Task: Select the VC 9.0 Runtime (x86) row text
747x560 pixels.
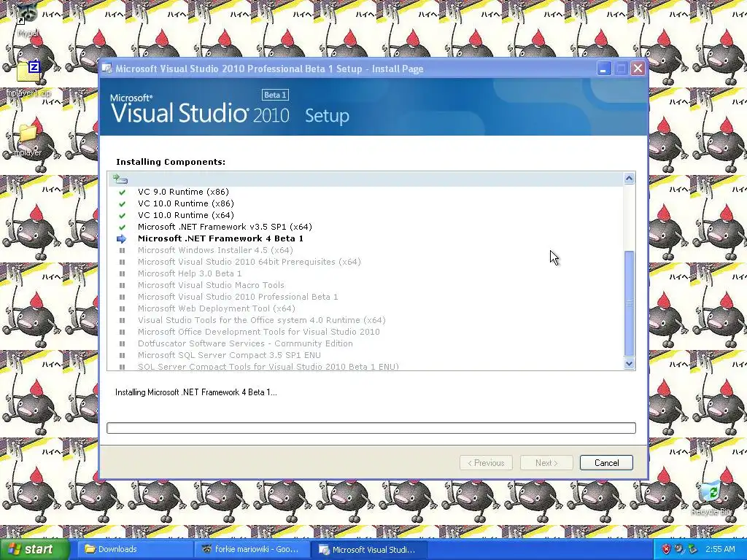Action: click(183, 192)
